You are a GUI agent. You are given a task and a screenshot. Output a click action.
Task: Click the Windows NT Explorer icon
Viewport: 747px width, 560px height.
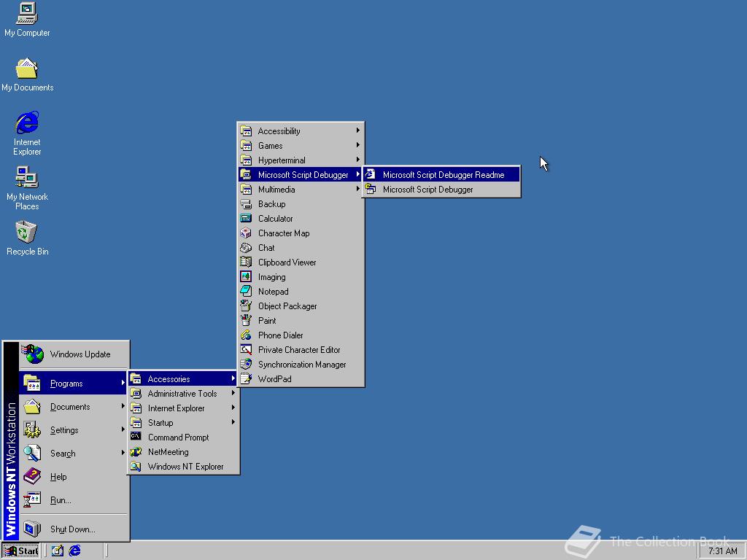pyautogui.click(x=136, y=466)
